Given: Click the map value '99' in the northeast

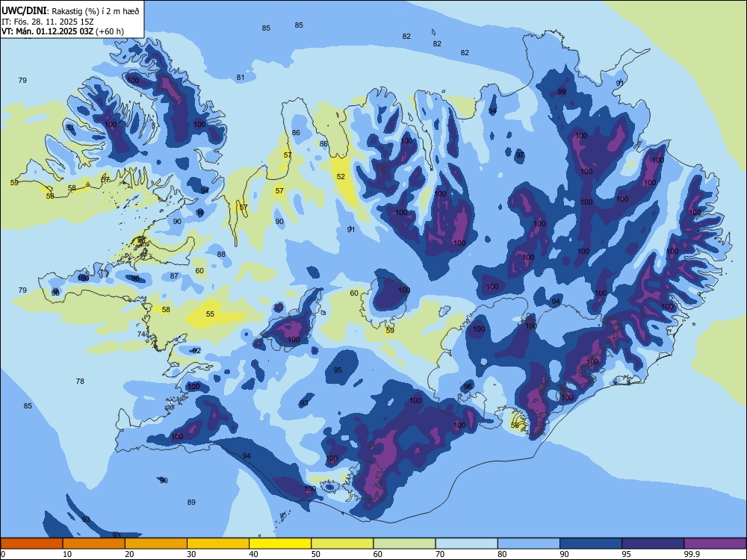Looking at the screenshot, I should pos(562,92).
